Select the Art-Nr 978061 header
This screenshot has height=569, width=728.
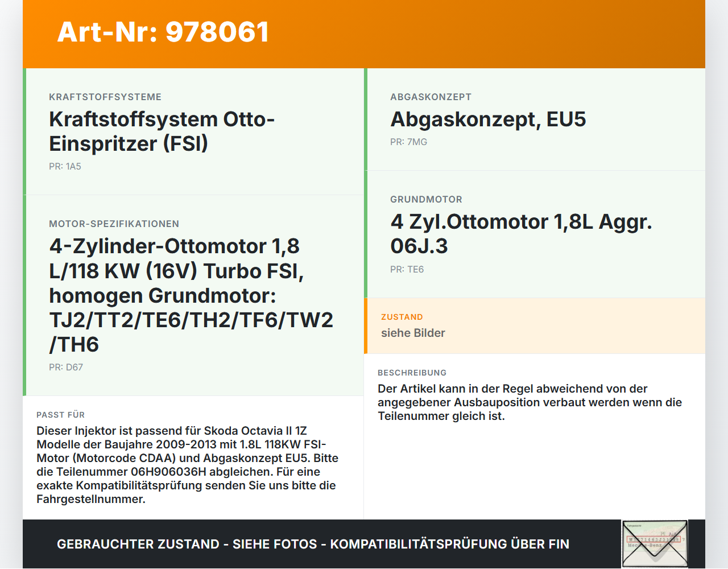coord(163,32)
